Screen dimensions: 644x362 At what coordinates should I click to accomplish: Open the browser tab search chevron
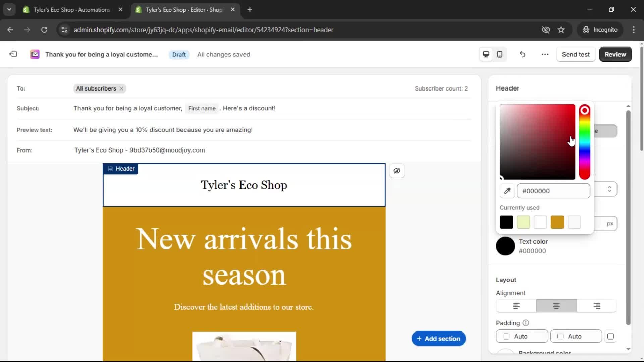click(9, 9)
